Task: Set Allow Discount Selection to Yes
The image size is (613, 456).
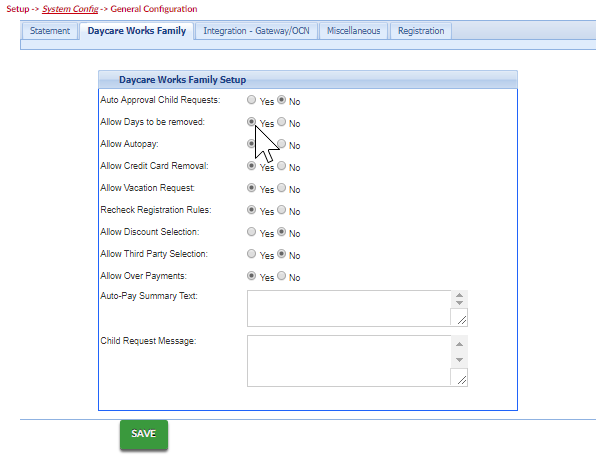Action: pyautogui.click(x=251, y=232)
